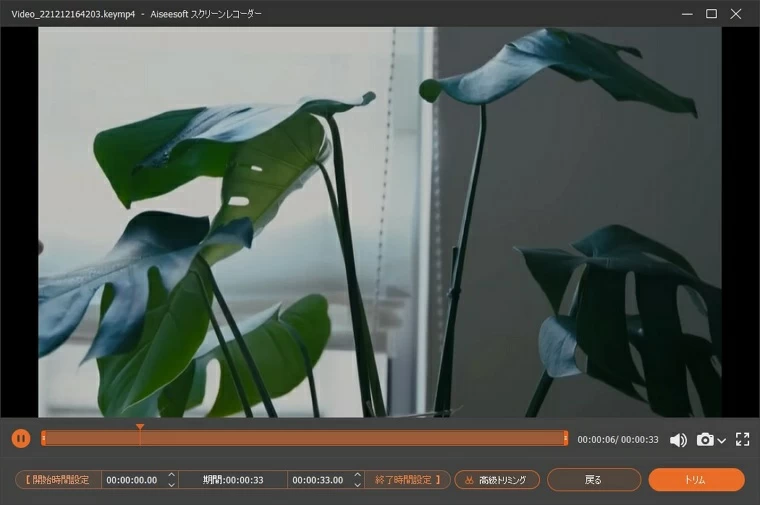Click the end time field 00:00:33.00
This screenshot has height=505, width=760.
318,480
